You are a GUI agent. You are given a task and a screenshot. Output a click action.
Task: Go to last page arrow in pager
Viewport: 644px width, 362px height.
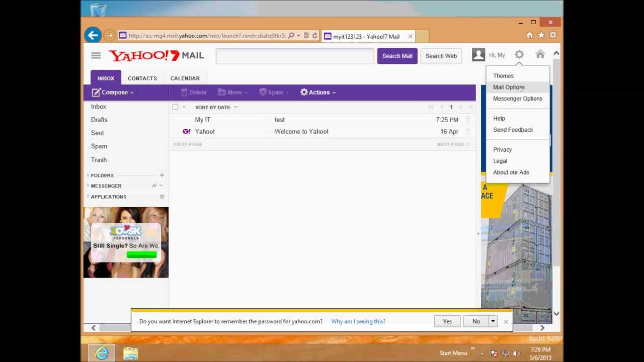[470, 107]
